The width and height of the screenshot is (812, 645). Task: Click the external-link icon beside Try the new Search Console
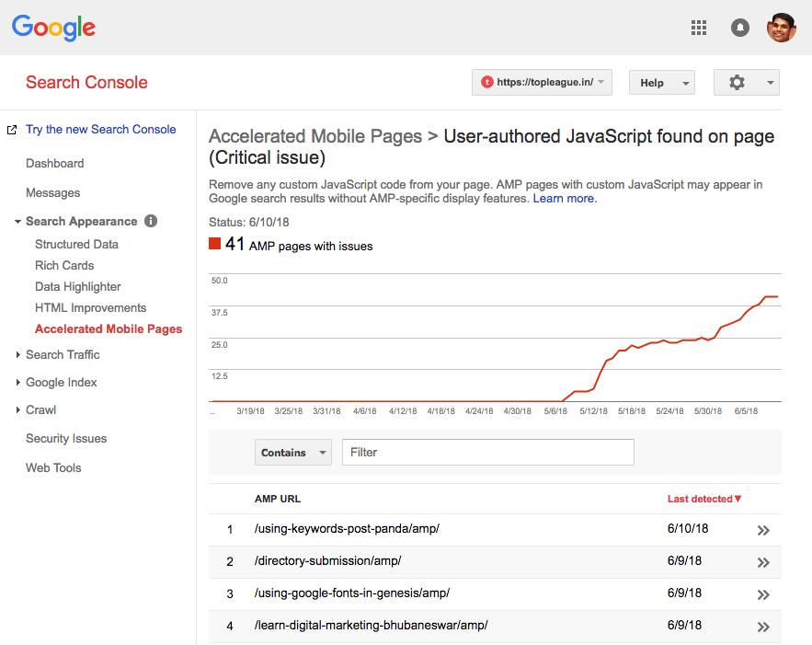(x=13, y=129)
